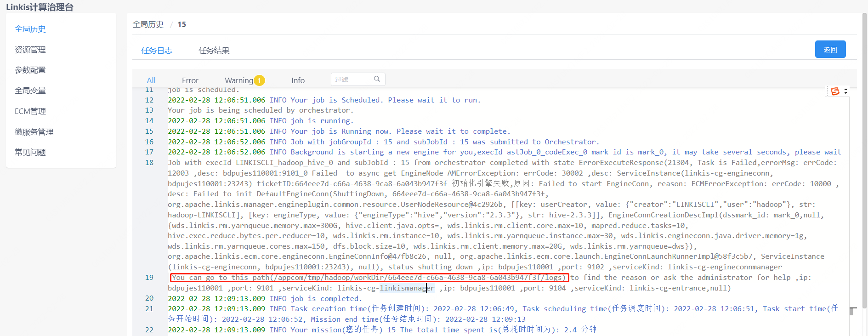
Task: Click the magnifier icon in the filter box
Action: click(377, 79)
